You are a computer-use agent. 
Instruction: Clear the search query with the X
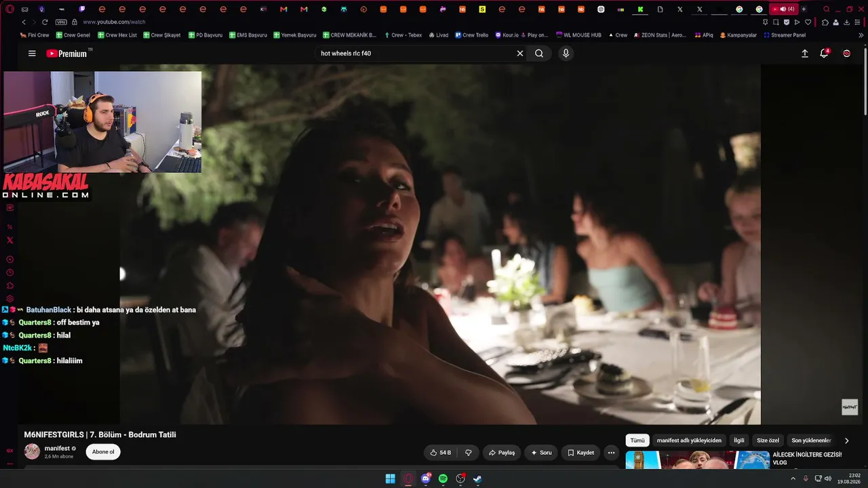(x=520, y=54)
